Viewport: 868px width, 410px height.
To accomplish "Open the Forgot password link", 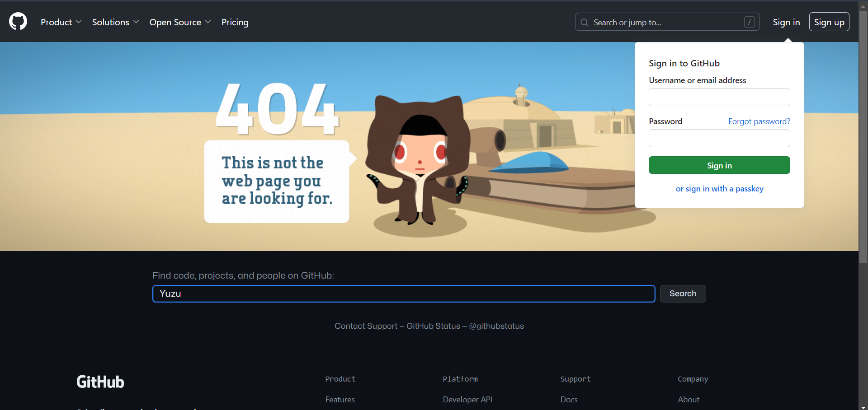I will click(759, 121).
